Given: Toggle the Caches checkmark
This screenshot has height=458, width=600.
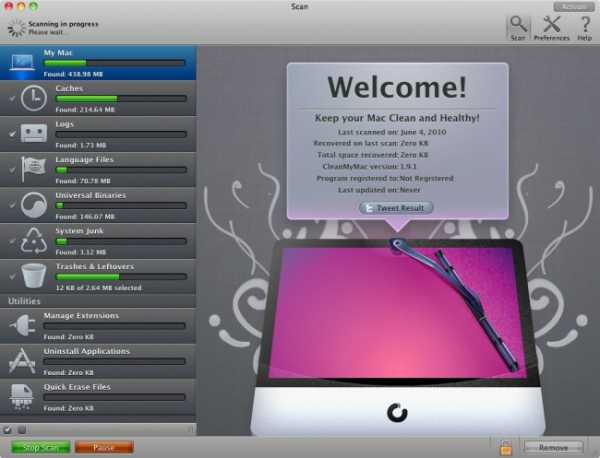Looking at the screenshot, I should (x=12, y=97).
